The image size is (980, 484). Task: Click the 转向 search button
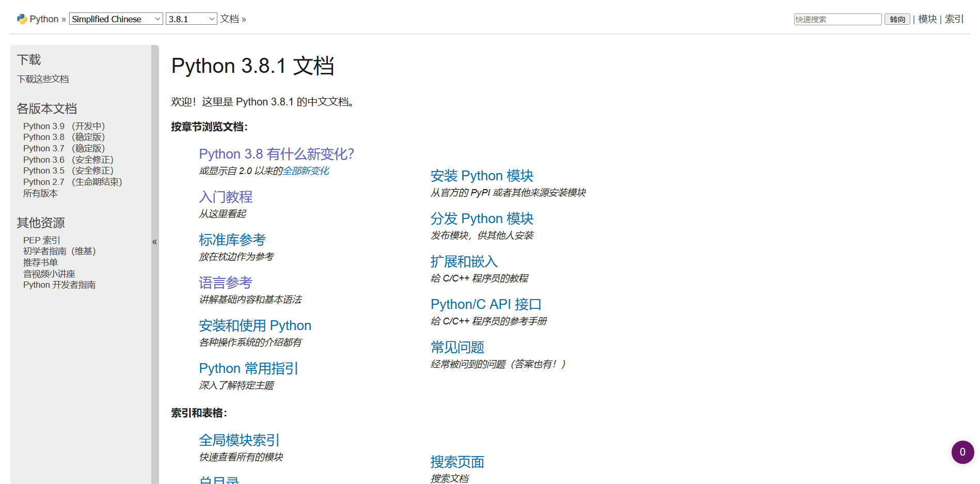pyautogui.click(x=897, y=19)
